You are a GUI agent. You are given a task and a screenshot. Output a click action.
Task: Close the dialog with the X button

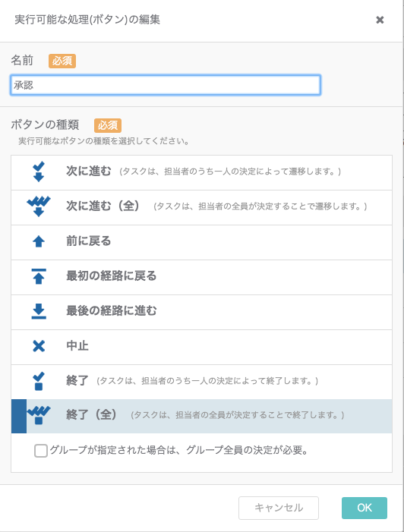(380, 20)
